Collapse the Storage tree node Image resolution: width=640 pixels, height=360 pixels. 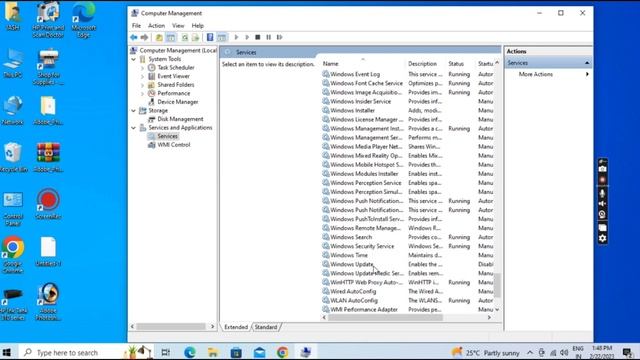tap(133, 111)
